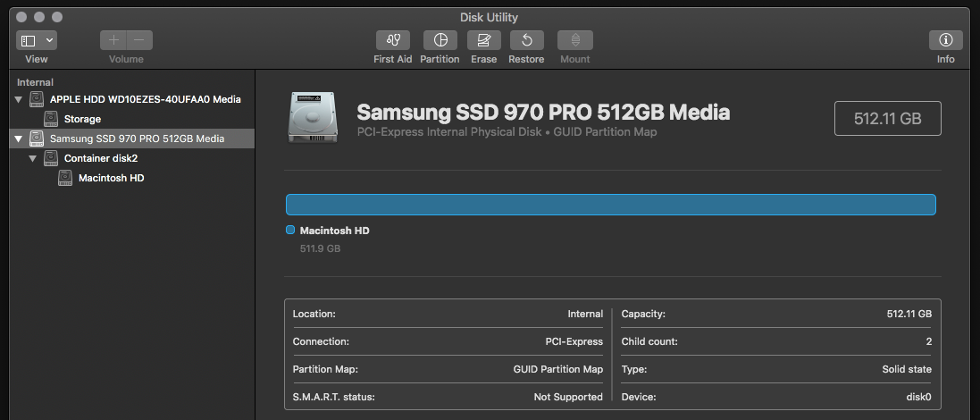Click the blue Macintosh HD usage bar
980x420 pixels.
[x=610, y=205]
